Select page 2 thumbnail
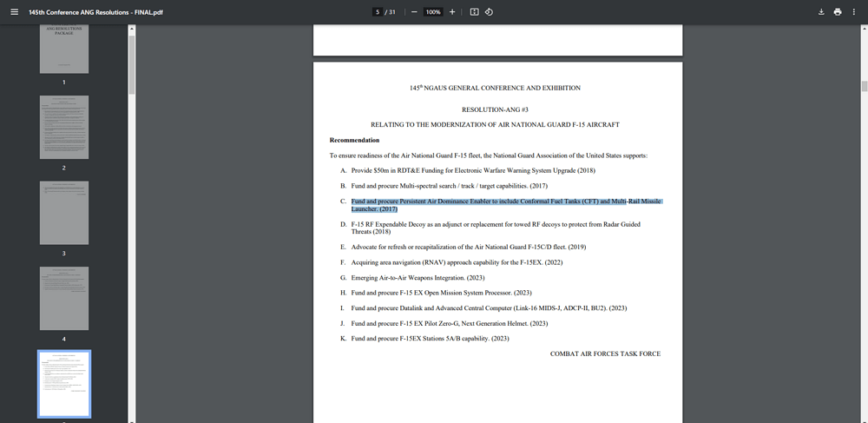Viewport: 868px width, 423px height. click(64, 128)
